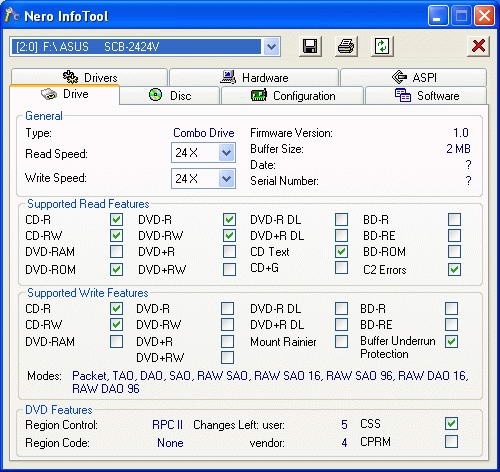Toggle the CD-RW read feature checkbox
500x472 pixels.
click(x=116, y=236)
